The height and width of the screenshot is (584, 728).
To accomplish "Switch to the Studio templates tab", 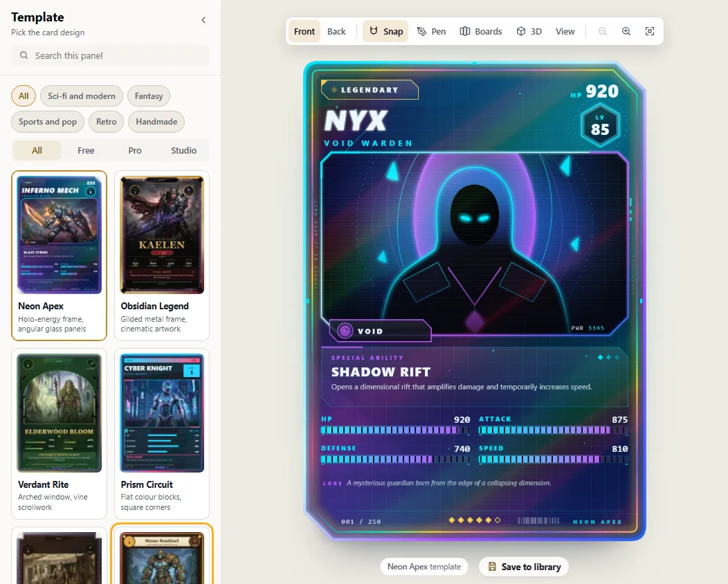I will 184,150.
